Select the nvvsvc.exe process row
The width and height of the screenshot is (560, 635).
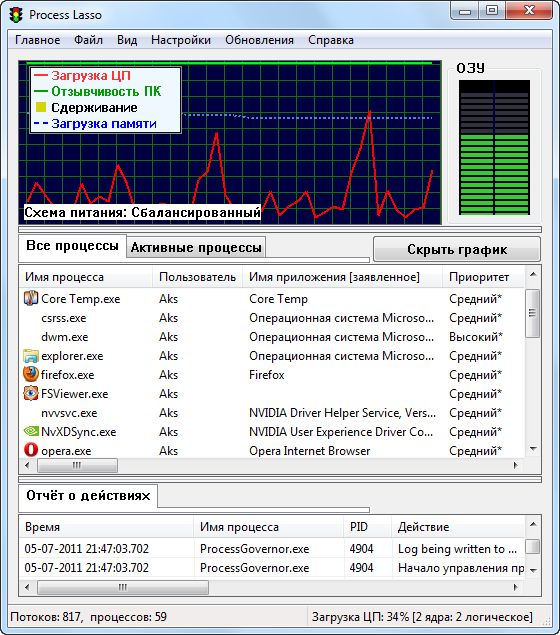[272, 413]
